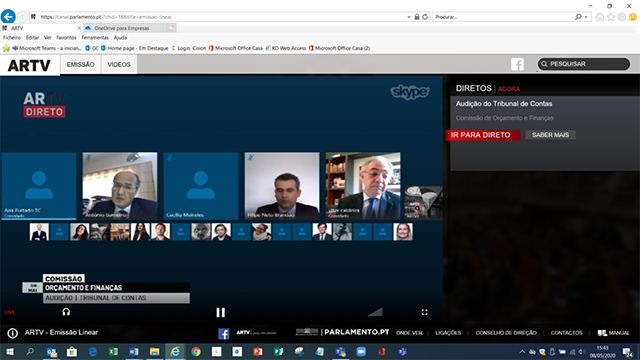This screenshot has width=640, height=360.
Task: Adjust the video volume slider
Action: click(x=375, y=312)
